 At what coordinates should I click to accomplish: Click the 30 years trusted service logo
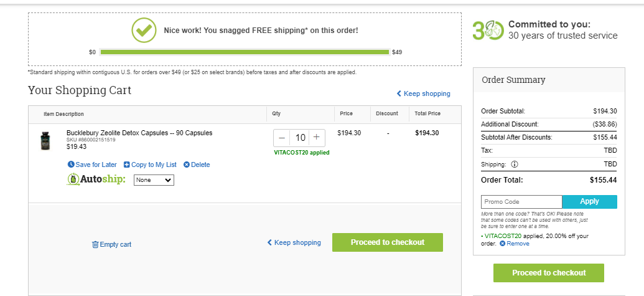tap(488, 31)
